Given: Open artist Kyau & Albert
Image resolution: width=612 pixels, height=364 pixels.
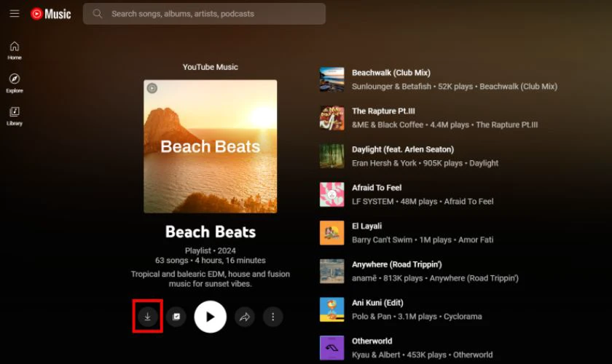Looking at the screenshot, I should pos(376,355).
